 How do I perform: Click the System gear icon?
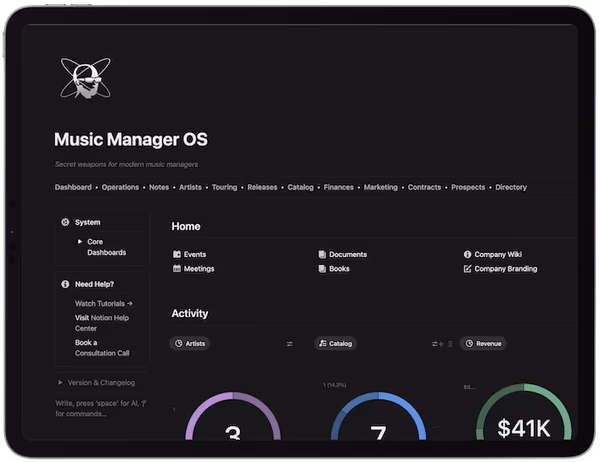pyautogui.click(x=65, y=222)
